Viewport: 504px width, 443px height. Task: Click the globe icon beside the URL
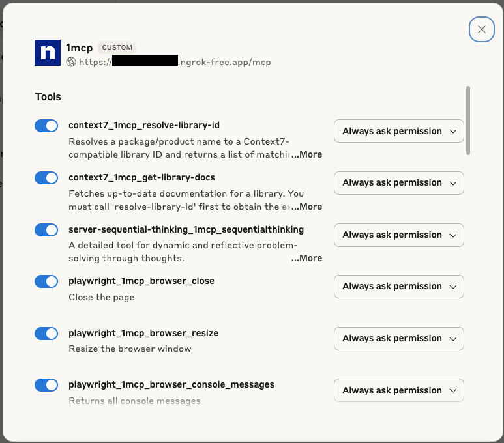71,62
